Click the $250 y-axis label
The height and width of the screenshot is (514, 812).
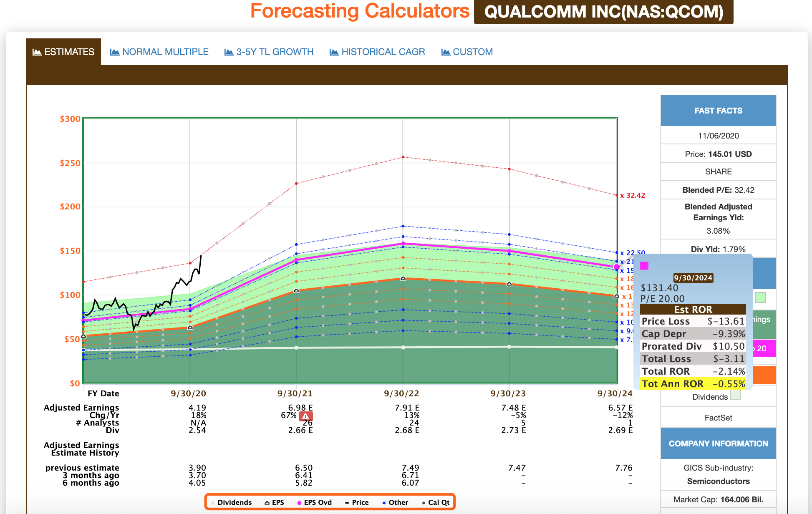pyautogui.click(x=70, y=163)
